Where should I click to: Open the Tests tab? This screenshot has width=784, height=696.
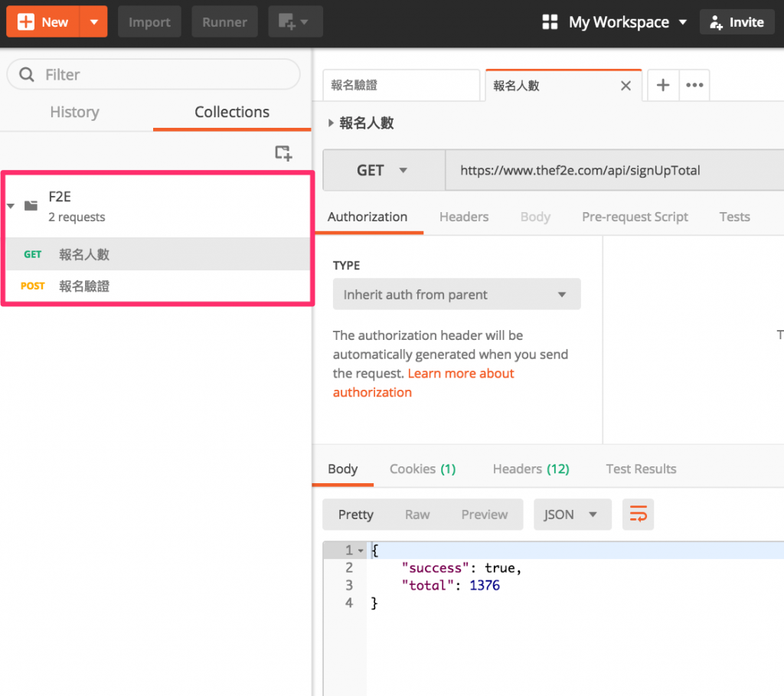734,217
